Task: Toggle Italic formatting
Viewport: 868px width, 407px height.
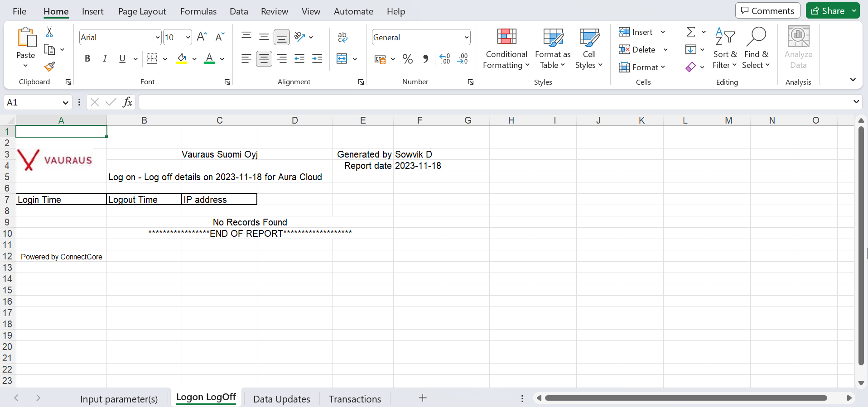Action: (x=105, y=59)
